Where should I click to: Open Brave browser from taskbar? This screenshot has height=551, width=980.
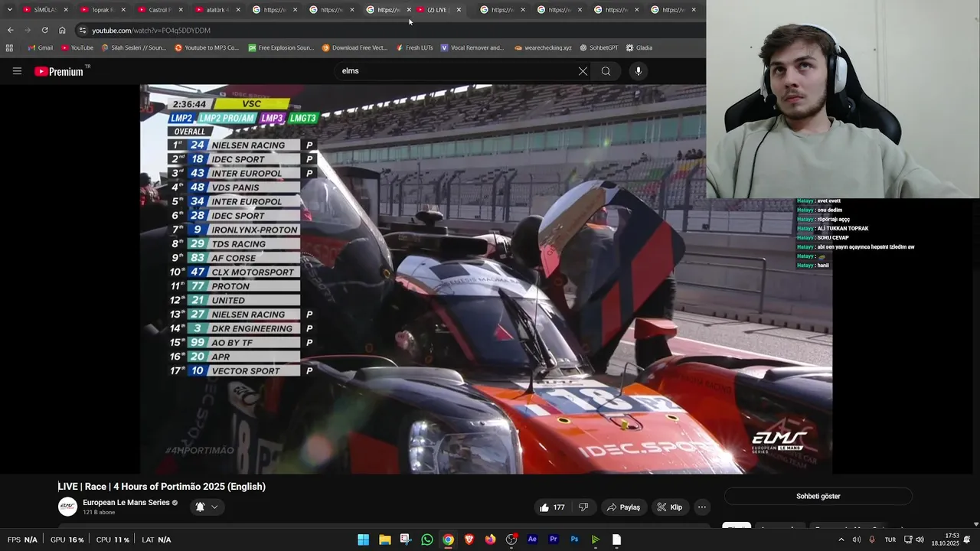click(x=469, y=540)
